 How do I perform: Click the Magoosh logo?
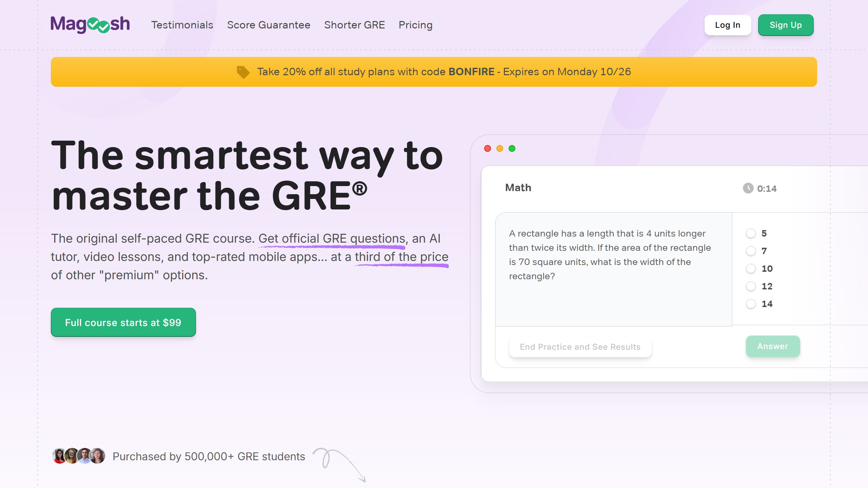point(90,25)
